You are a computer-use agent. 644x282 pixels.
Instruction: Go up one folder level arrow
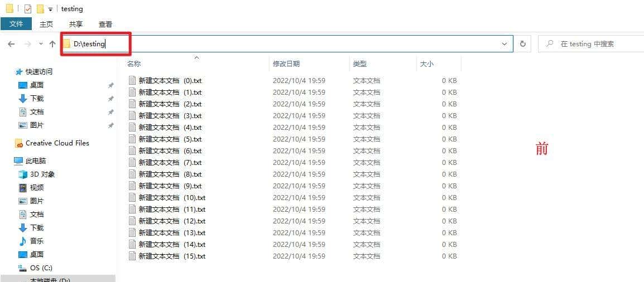click(52, 44)
